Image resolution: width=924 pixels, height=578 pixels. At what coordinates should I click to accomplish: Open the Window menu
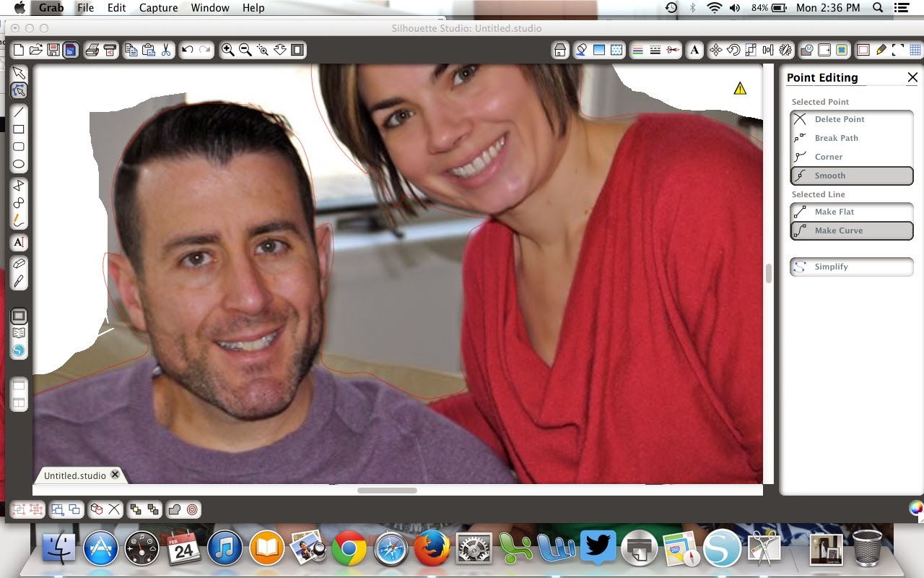209,8
